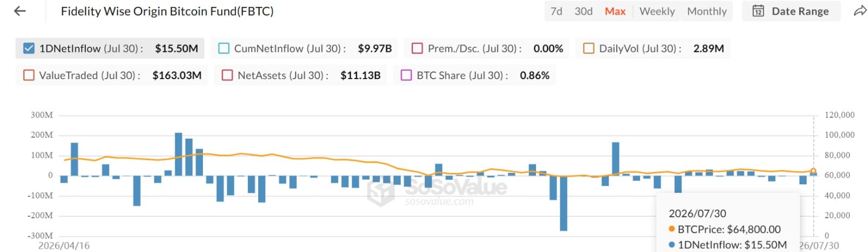Uncheck the 1DNetInflow checkbox
868x252 pixels.
point(29,48)
